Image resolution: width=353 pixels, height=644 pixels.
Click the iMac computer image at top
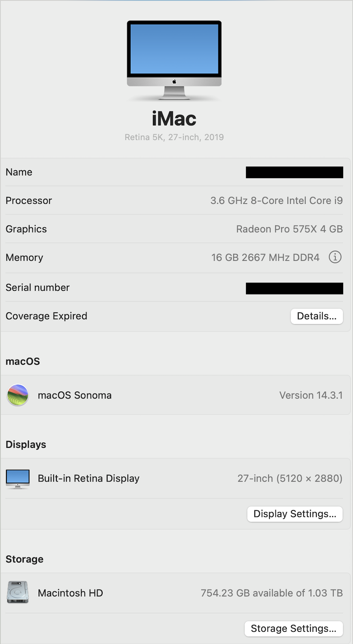(x=174, y=59)
